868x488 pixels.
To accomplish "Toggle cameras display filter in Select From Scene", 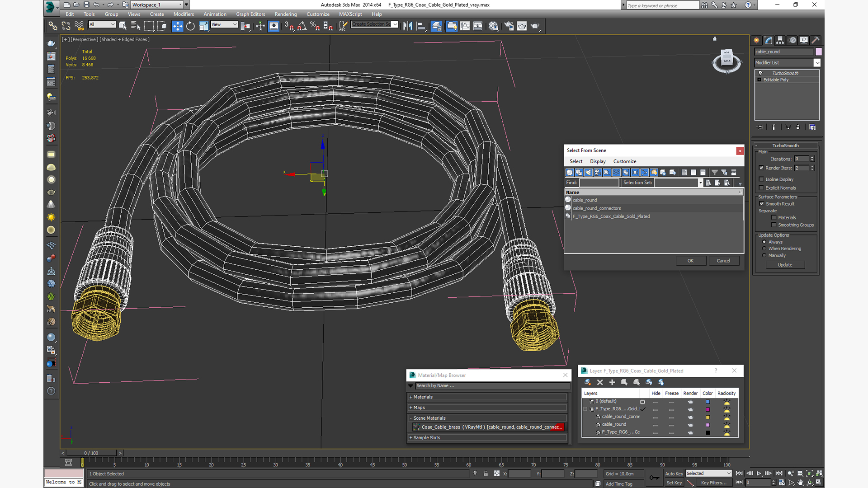I will [x=598, y=172].
